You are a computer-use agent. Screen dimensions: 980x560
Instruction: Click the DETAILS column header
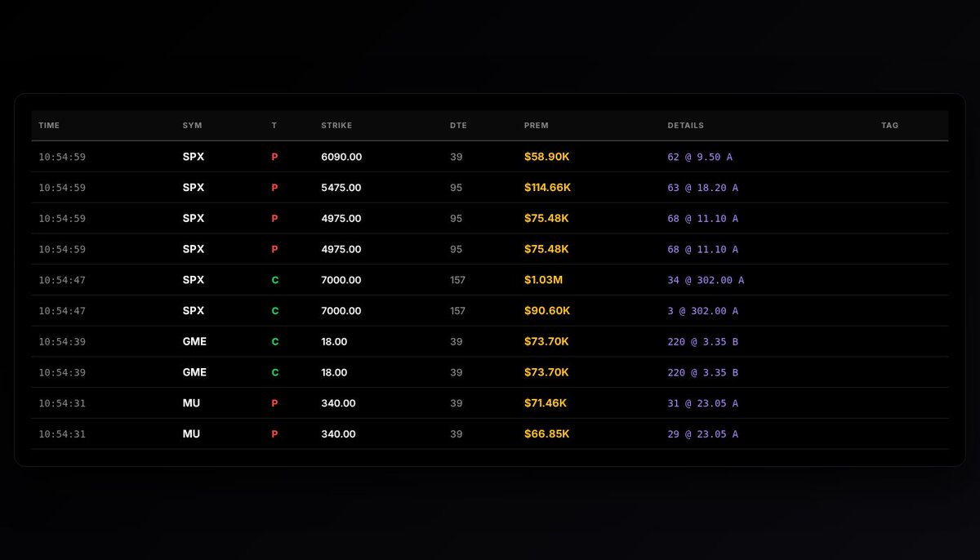coord(686,126)
